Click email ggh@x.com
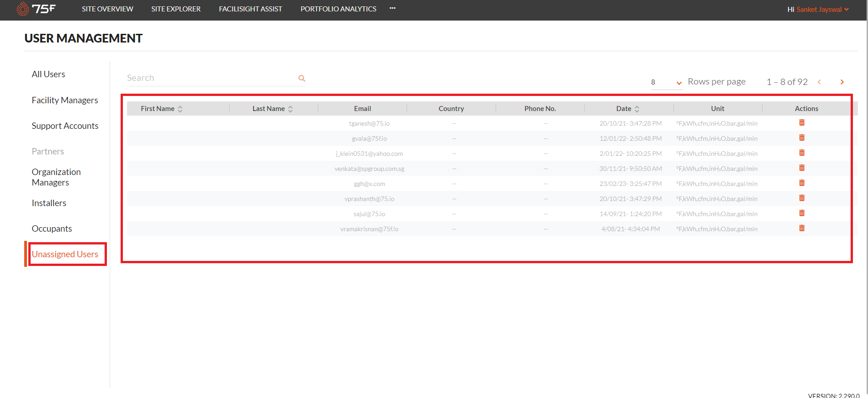Screen dimensions: 868x398 369,184
